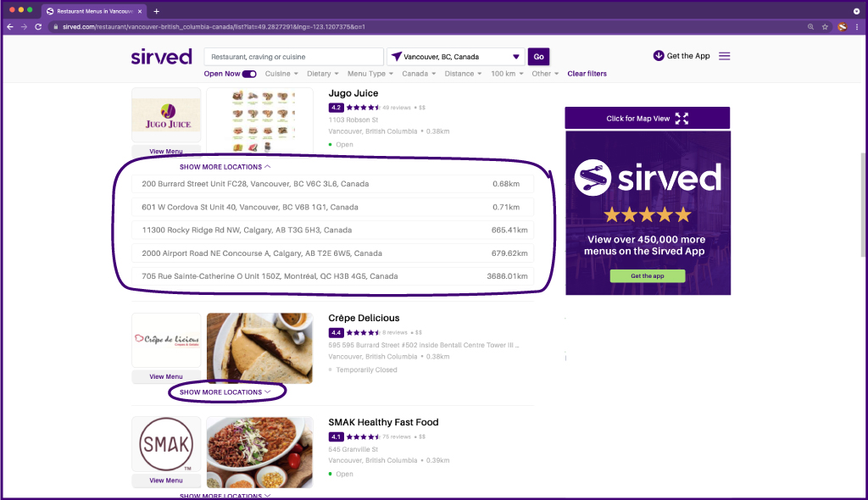Expand Crêpe Delicious Show More Locations
Viewport: 868px width, 500px height.
coord(225,392)
